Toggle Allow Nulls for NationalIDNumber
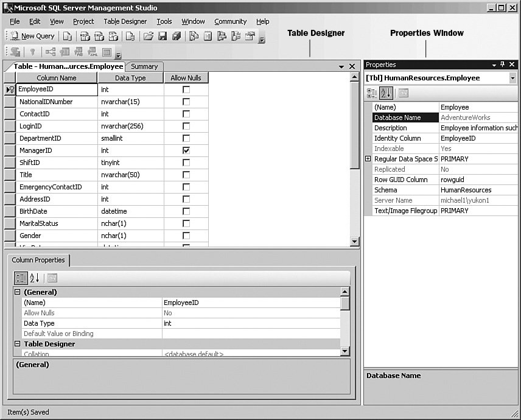The height and width of the screenshot is (420, 521). coord(186,102)
